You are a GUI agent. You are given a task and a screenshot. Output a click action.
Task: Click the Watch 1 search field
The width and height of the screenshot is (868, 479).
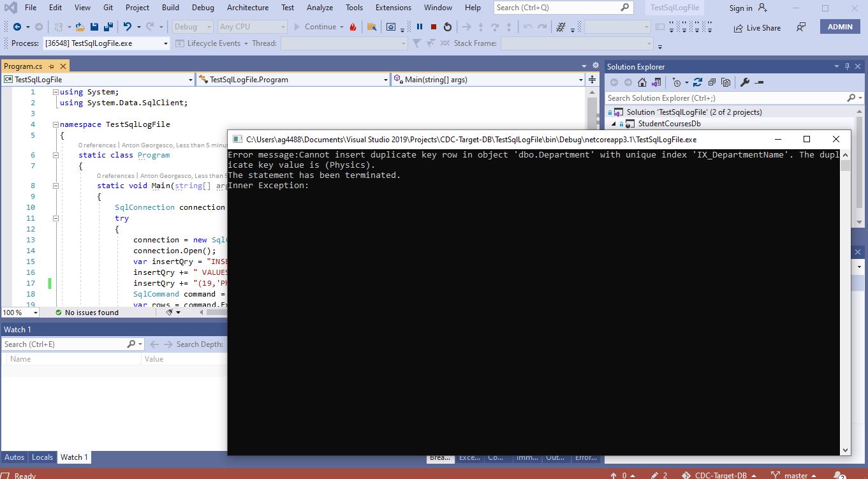point(73,344)
